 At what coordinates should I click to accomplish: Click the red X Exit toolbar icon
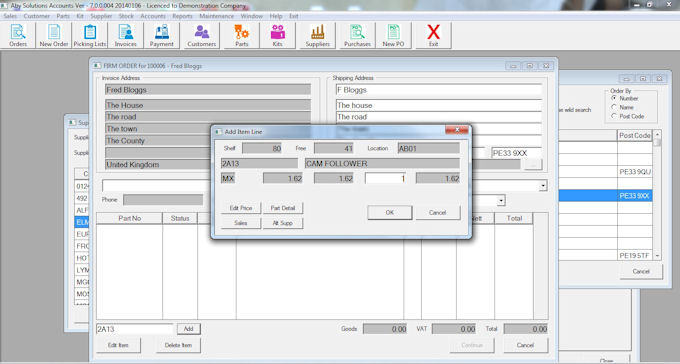tap(433, 35)
